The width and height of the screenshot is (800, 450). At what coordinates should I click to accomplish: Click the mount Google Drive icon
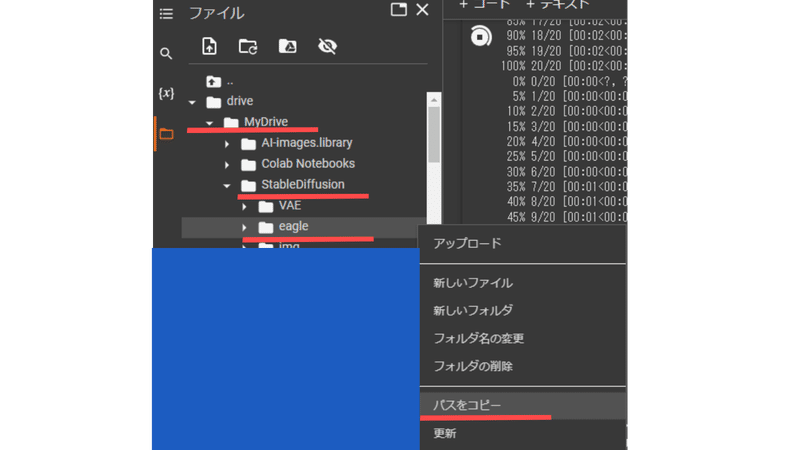tap(288, 46)
